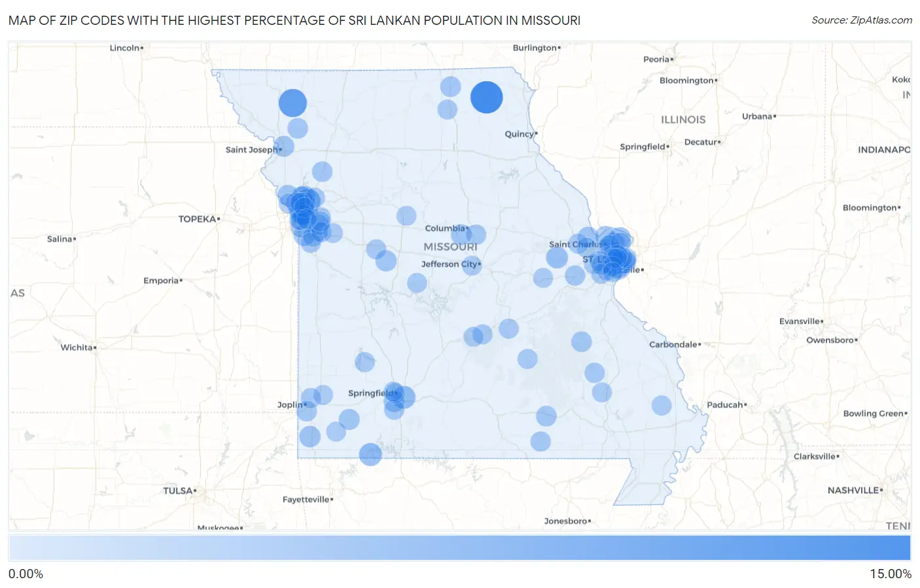Click the Springfield Missouri city label
920x588 pixels.
coord(372,393)
